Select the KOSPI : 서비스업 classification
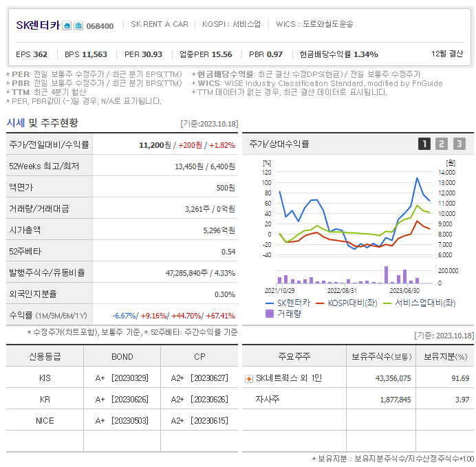This screenshot has width=476, height=467. pyautogui.click(x=231, y=24)
